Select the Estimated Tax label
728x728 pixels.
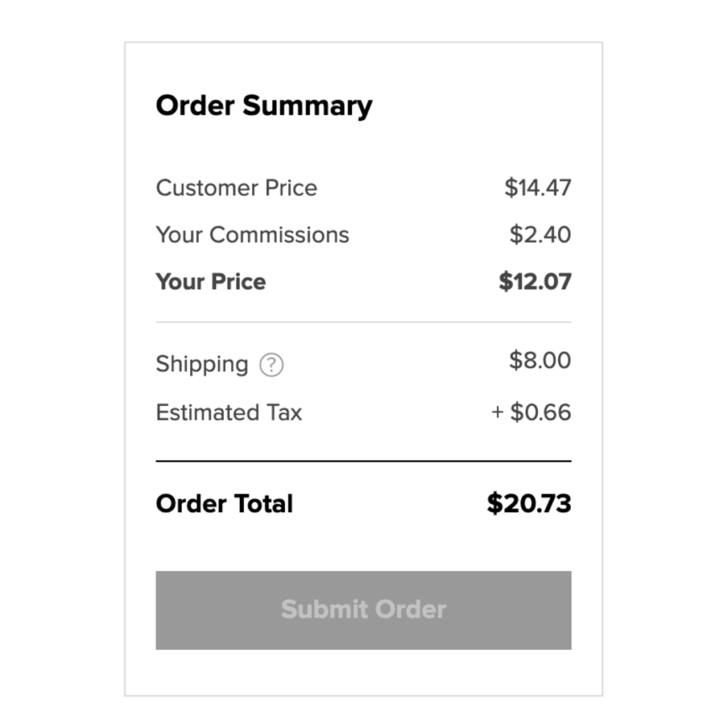[x=229, y=413]
